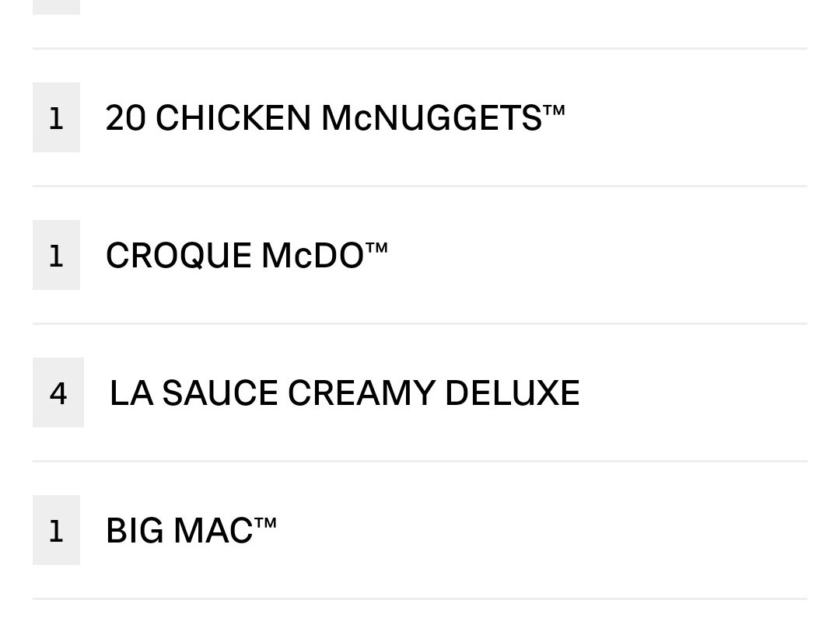Image resolution: width=840 pixels, height=628 pixels.
Task: Click the word CHICKEN in the first row
Action: [x=233, y=118]
